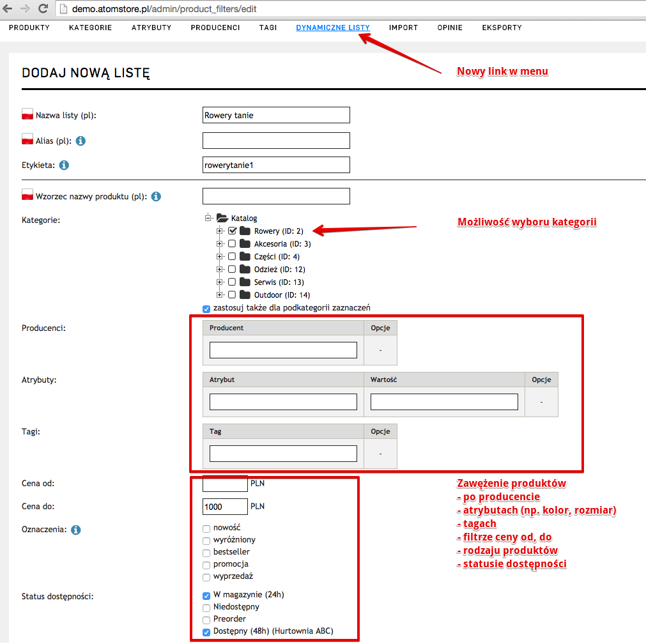Collapse the Katalog root tree node

click(x=208, y=218)
